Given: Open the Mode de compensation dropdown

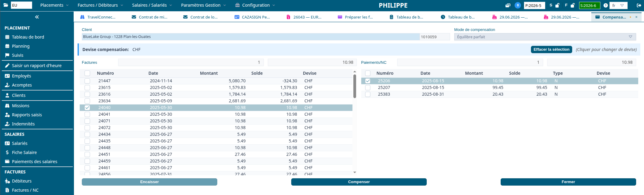Looking at the screenshot, I should coord(545,37).
